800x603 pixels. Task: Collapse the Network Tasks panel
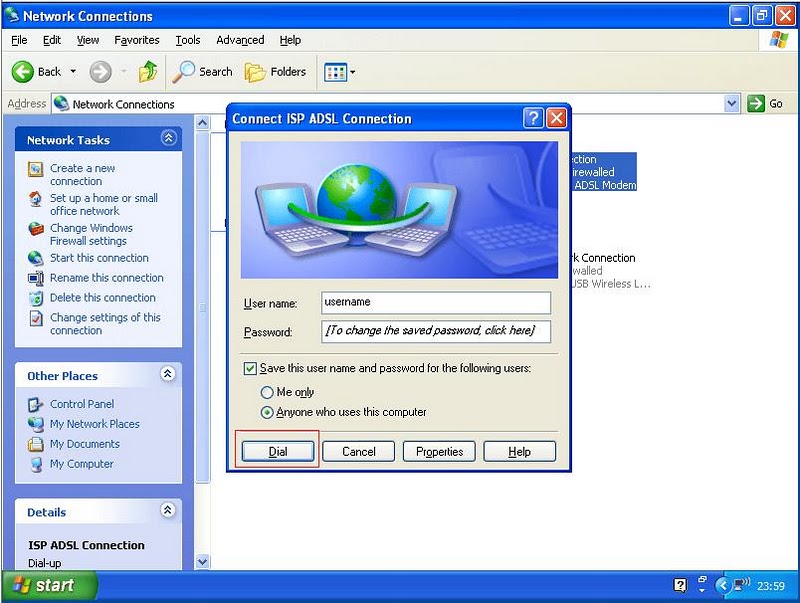tap(168, 139)
